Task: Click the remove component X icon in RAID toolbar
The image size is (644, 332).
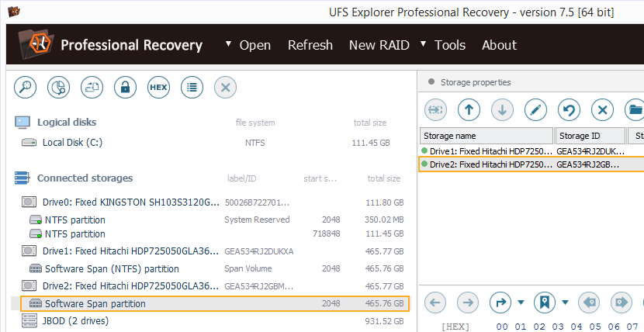Action: [x=602, y=109]
